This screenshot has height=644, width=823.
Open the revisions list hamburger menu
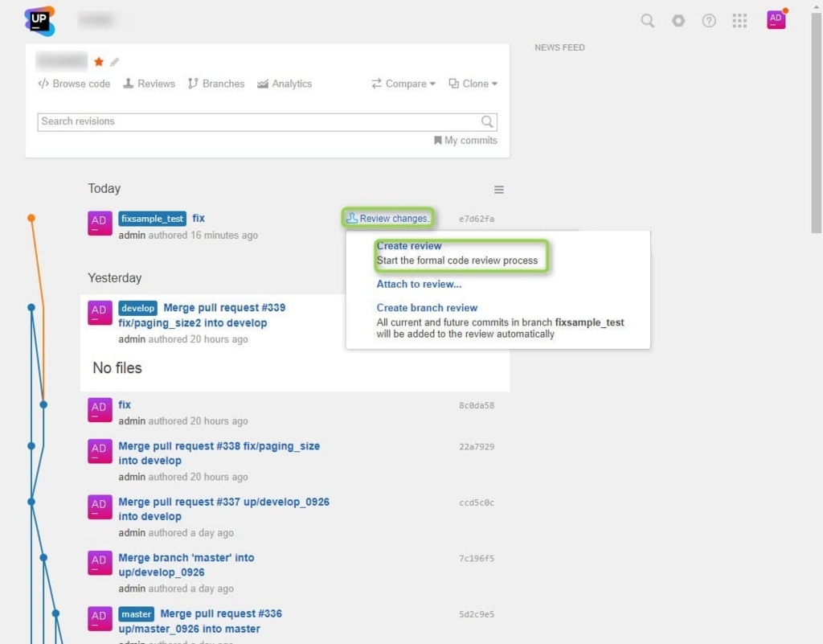(498, 190)
